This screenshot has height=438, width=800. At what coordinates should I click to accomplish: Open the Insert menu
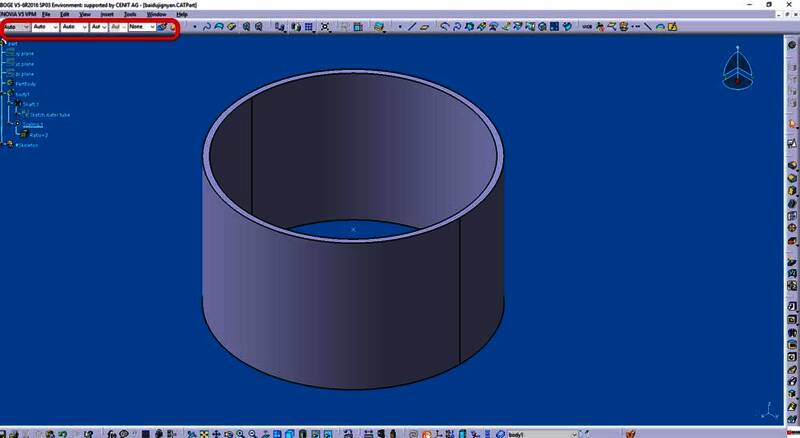pos(106,15)
